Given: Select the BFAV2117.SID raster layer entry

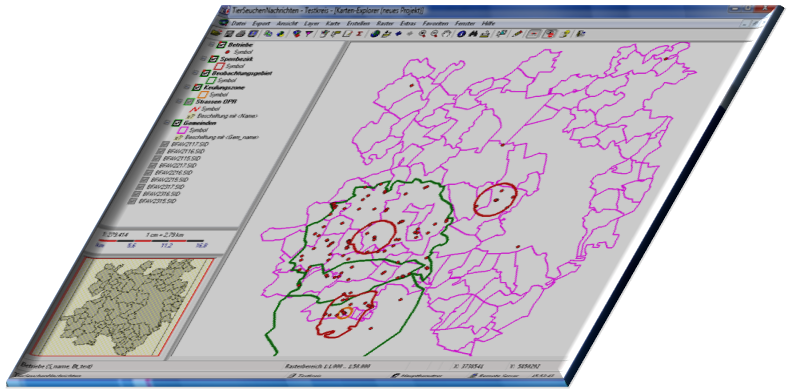Looking at the screenshot, I should [187, 144].
